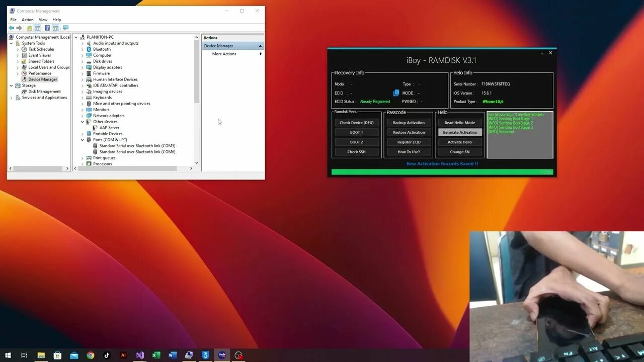Screen dimensions: 644x362
Task: Open TikTok from the taskbar
Action: (x=107, y=355)
